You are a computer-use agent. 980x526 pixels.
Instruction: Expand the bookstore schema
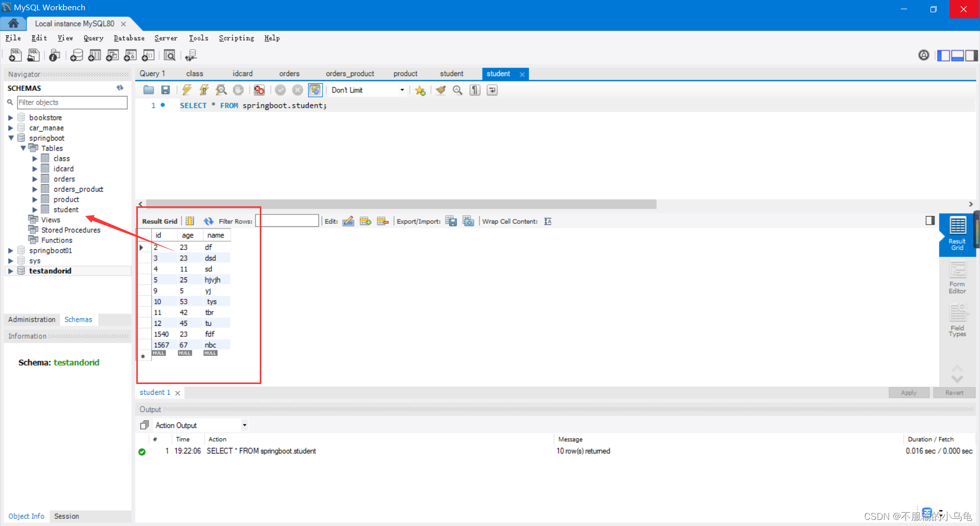10,117
